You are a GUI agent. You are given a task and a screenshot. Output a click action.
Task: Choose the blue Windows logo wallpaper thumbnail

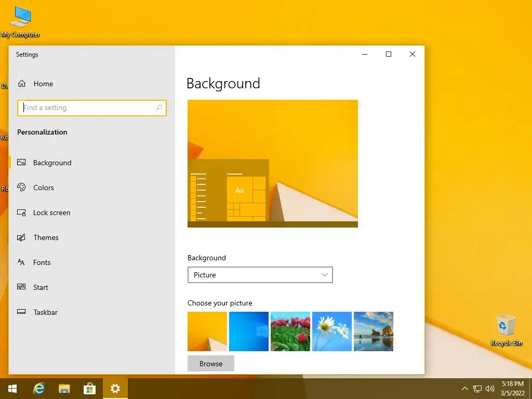click(249, 331)
